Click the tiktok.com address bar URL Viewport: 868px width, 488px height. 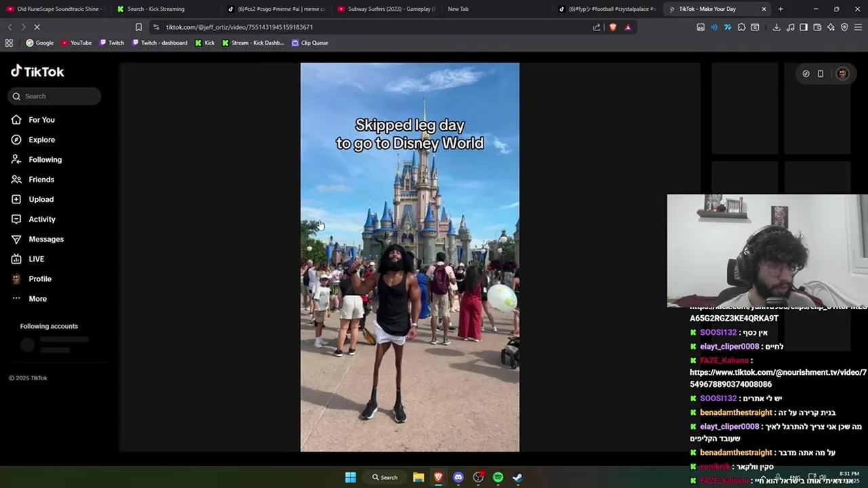239,27
